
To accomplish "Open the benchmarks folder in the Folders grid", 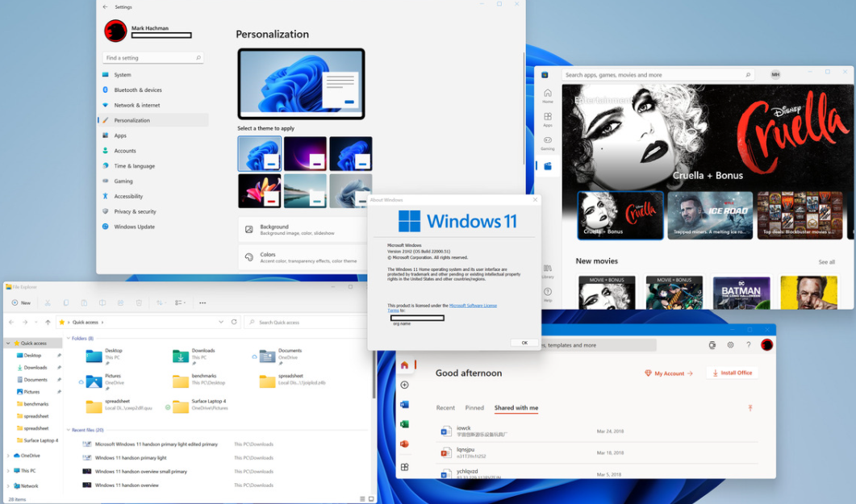I will pos(198,380).
